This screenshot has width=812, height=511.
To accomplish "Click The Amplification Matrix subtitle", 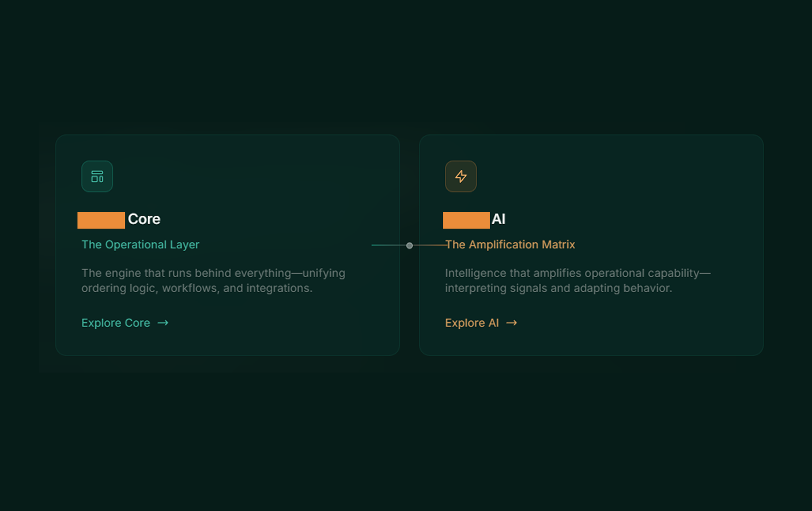I will [510, 244].
